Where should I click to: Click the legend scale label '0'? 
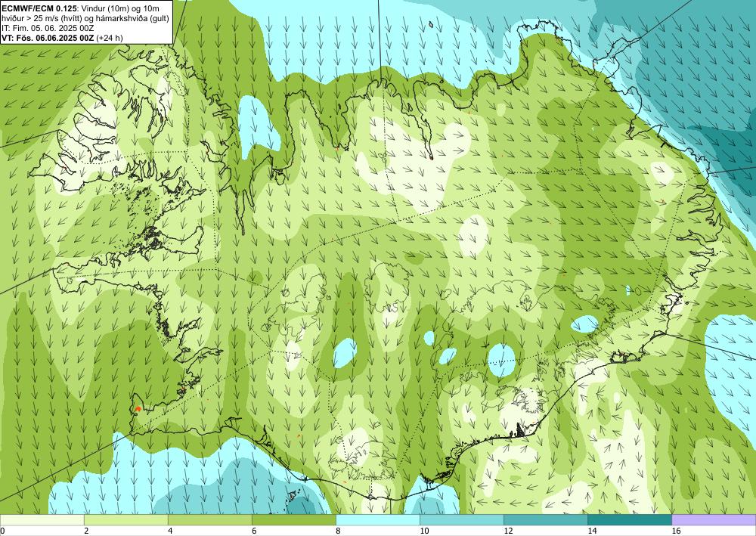(x=2, y=531)
